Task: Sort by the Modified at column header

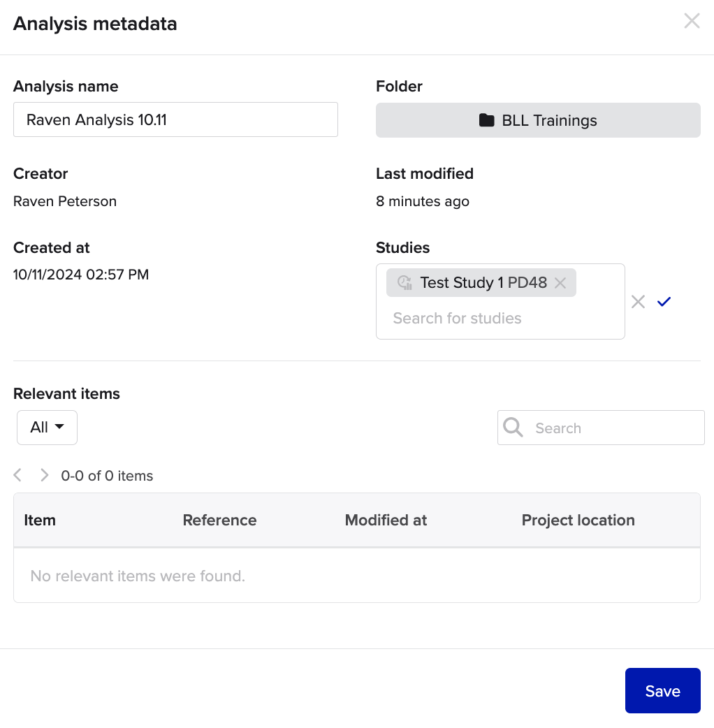Action: (x=386, y=520)
